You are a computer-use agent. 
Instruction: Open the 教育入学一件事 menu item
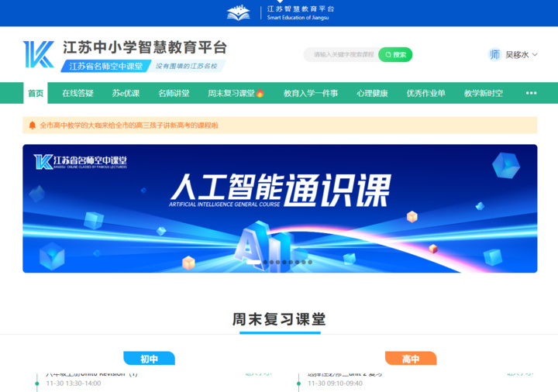[311, 93]
